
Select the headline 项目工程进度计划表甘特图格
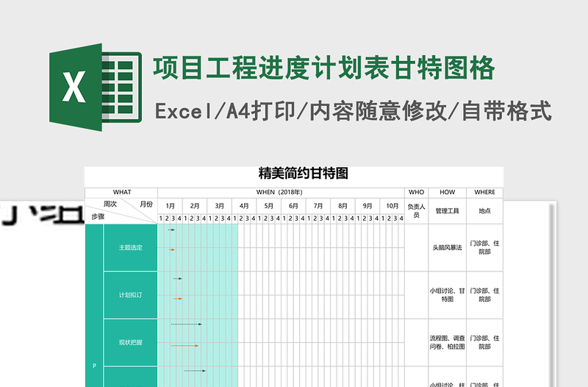tap(324, 68)
